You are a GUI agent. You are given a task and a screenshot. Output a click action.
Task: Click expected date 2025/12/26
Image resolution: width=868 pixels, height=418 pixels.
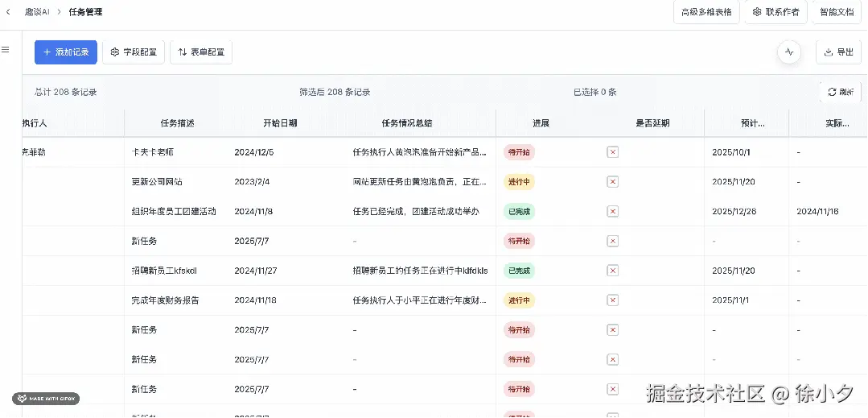(734, 211)
